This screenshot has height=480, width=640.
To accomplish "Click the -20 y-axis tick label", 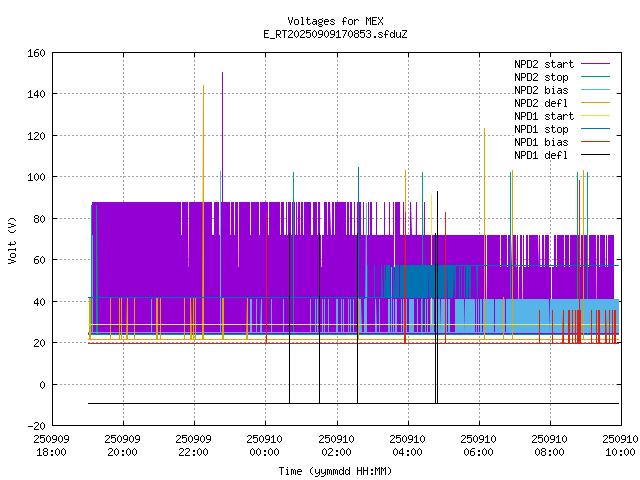I will 34,426.
